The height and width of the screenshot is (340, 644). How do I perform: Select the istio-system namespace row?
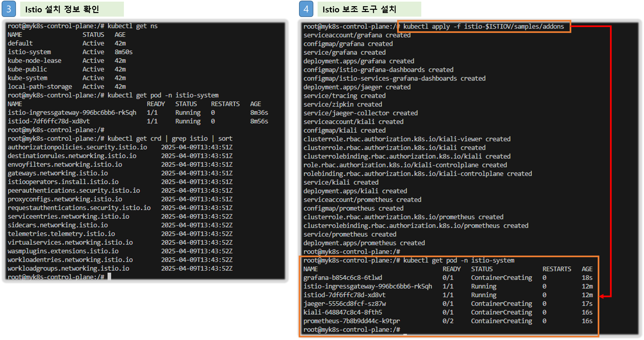(x=70, y=52)
